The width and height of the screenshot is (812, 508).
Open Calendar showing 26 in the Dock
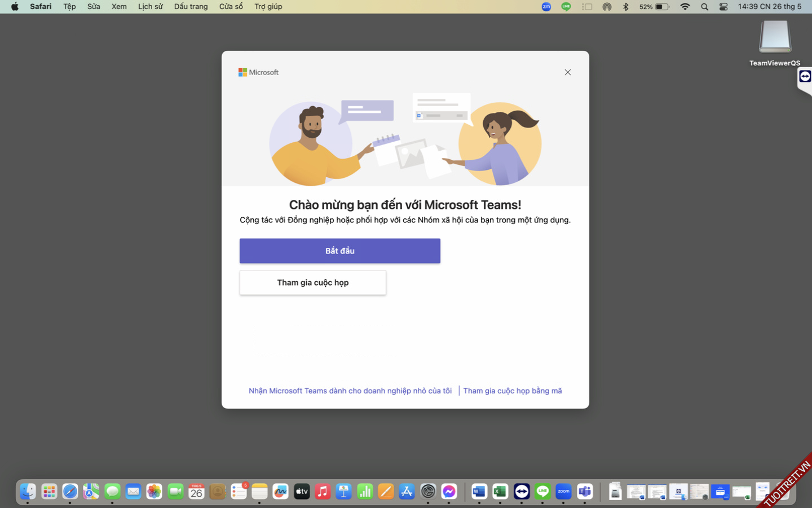[x=196, y=492]
